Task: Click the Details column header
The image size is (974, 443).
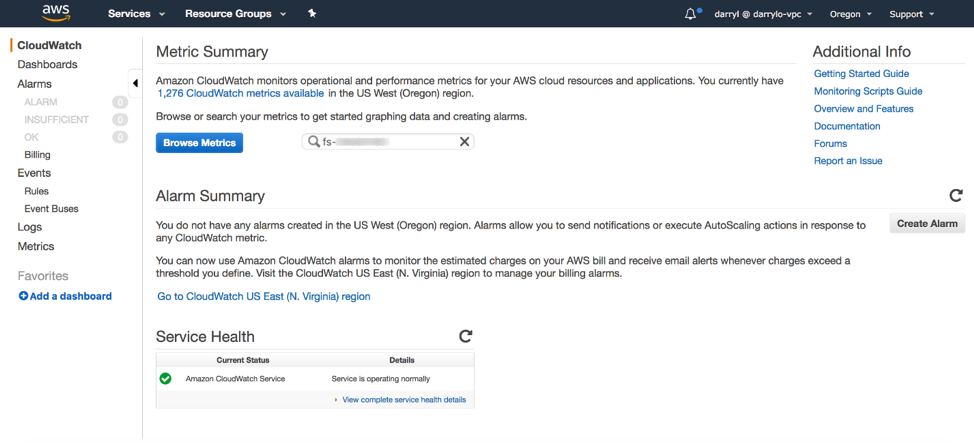Action: point(402,360)
